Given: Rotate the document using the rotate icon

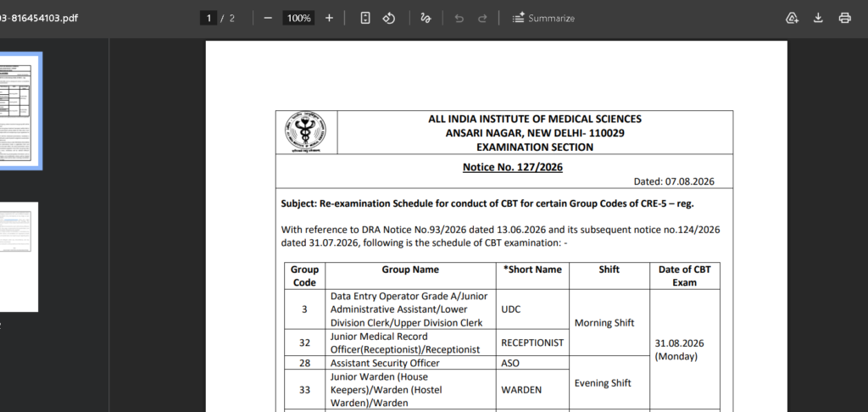Looking at the screenshot, I should click(x=389, y=19).
